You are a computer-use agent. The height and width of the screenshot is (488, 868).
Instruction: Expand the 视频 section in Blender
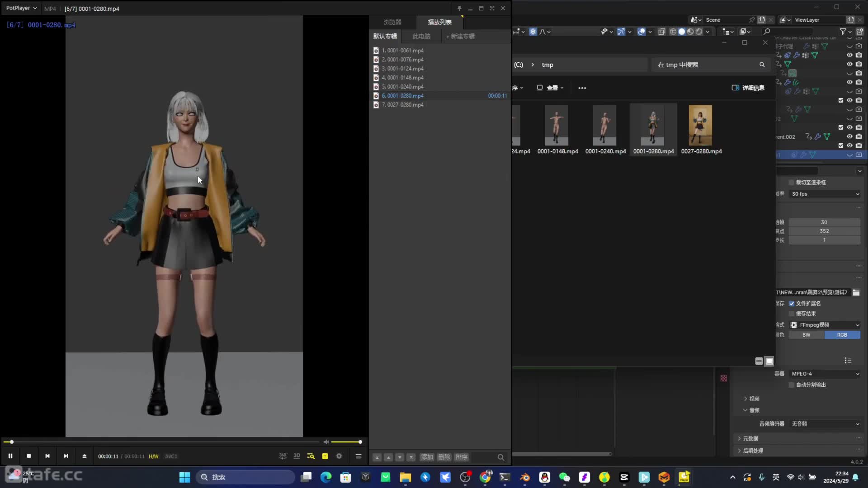(752, 399)
